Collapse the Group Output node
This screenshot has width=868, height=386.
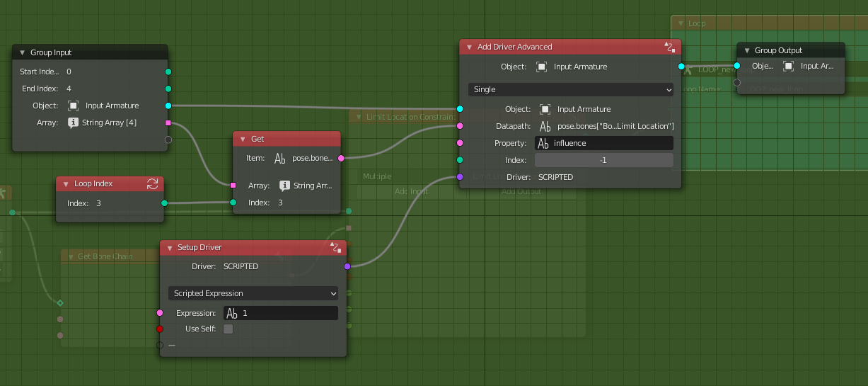[x=746, y=50]
